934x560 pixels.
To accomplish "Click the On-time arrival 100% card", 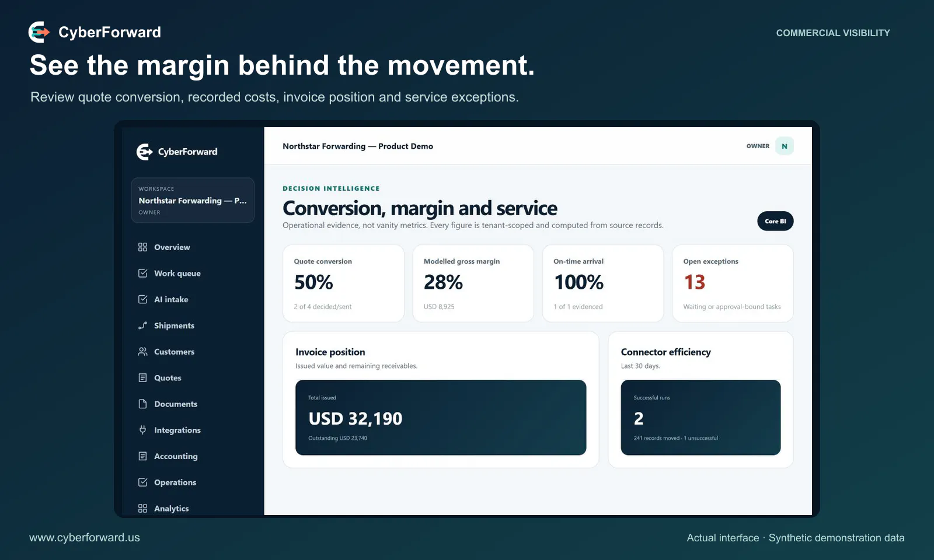I will [x=603, y=283].
